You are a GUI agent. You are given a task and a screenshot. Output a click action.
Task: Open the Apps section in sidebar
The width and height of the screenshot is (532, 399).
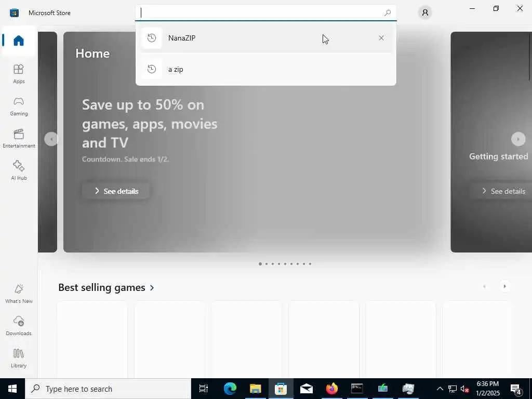[x=19, y=74]
